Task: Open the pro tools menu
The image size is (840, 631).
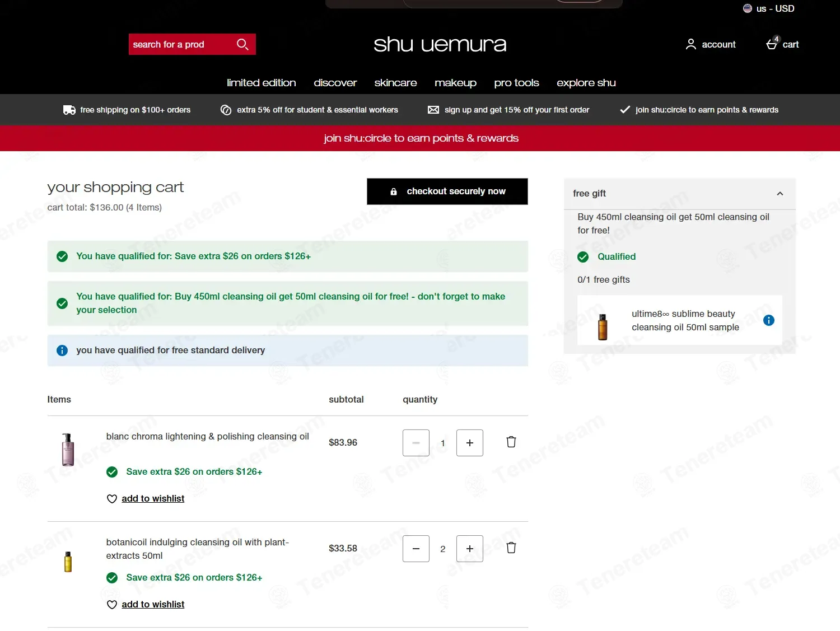Action: [x=517, y=83]
